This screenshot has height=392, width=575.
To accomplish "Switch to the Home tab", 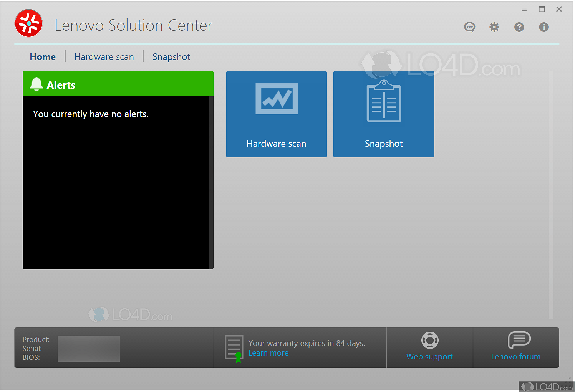I will click(43, 57).
